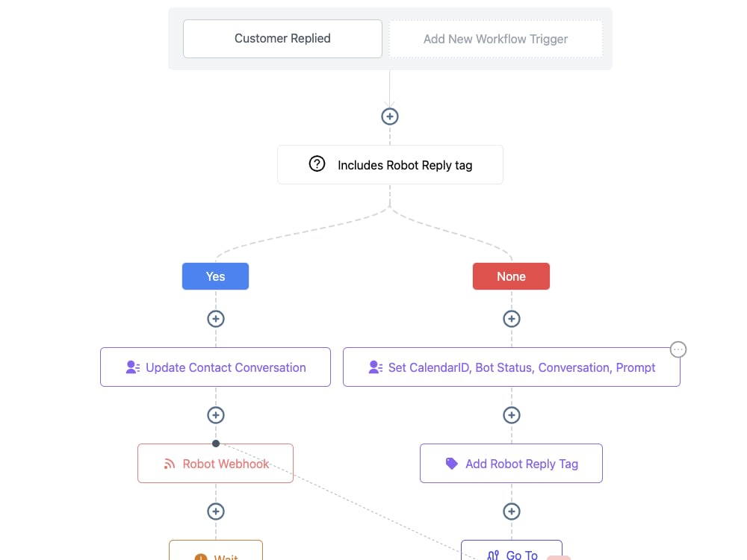This screenshot has width=747, height=560.
Task: Open the Go To action node
Action: point(512,552)
